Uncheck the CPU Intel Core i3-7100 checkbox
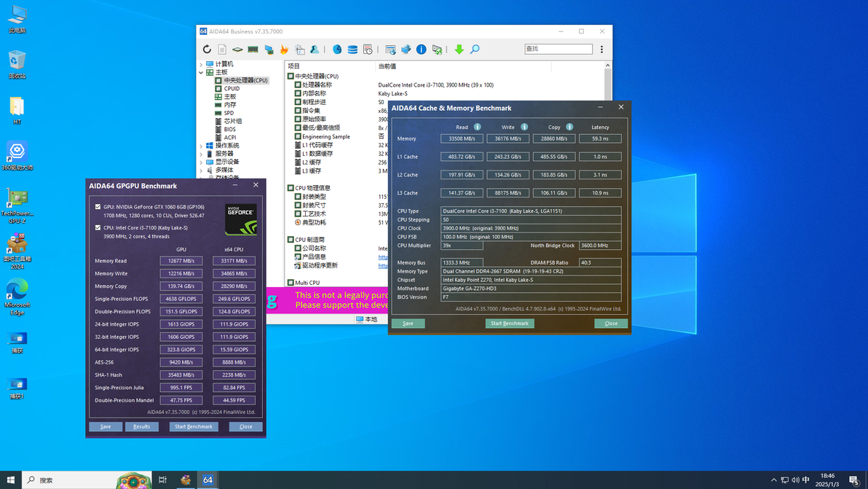Viewport: 868px width, 489px height. point(98,227)
